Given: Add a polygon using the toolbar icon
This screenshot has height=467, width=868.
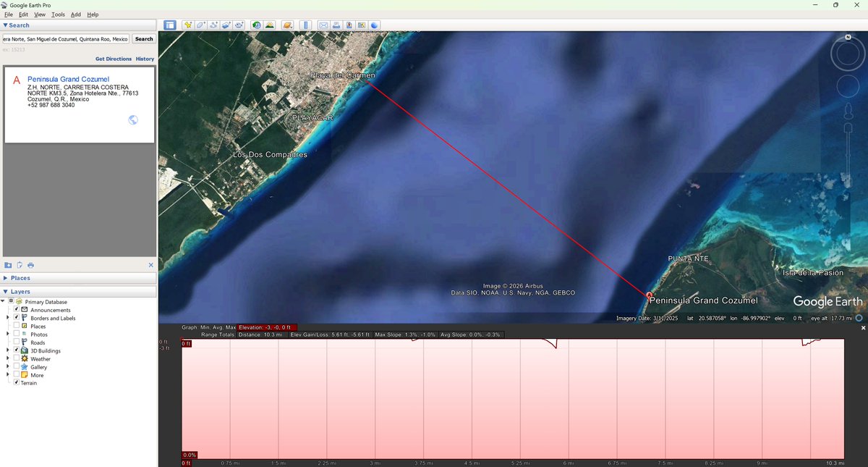Looking at the screenshot, I should tap(201, 25).
